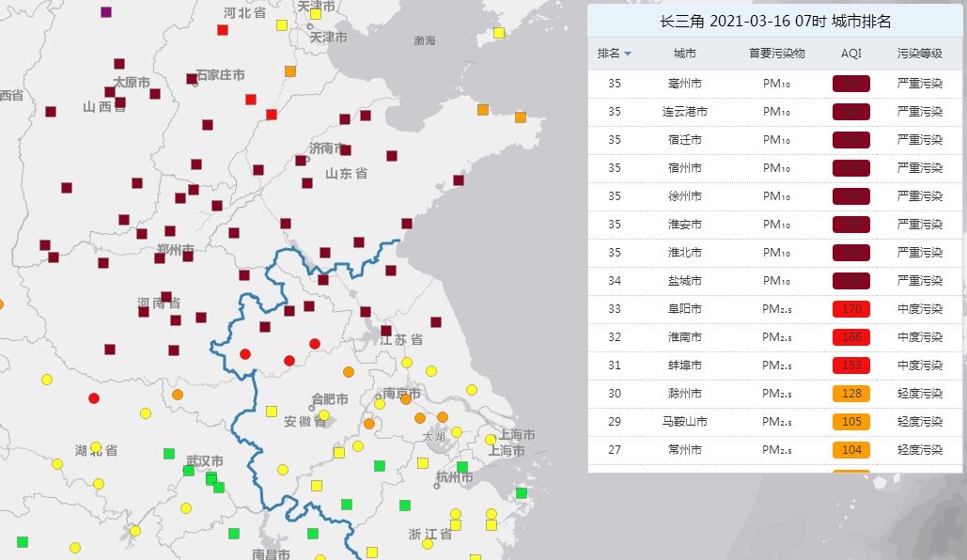Click the purple square marker on the map
Viewport: 967px width, 560px height.
click(x=106, y=12)
